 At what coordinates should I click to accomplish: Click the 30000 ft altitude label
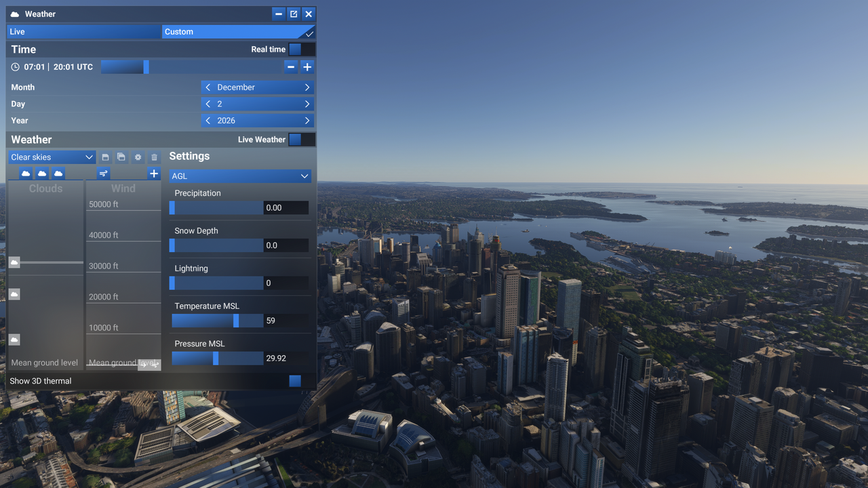pos(104,266)
